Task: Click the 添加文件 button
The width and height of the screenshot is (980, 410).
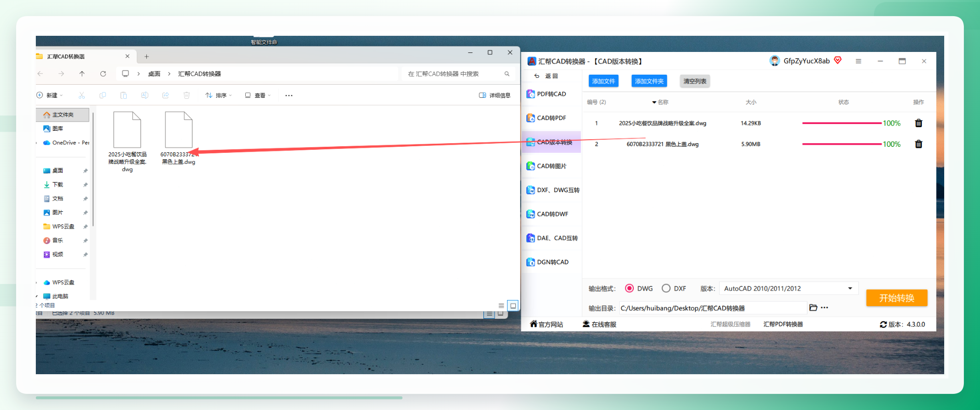Action: pyautogui.click(x=604, y=81)
